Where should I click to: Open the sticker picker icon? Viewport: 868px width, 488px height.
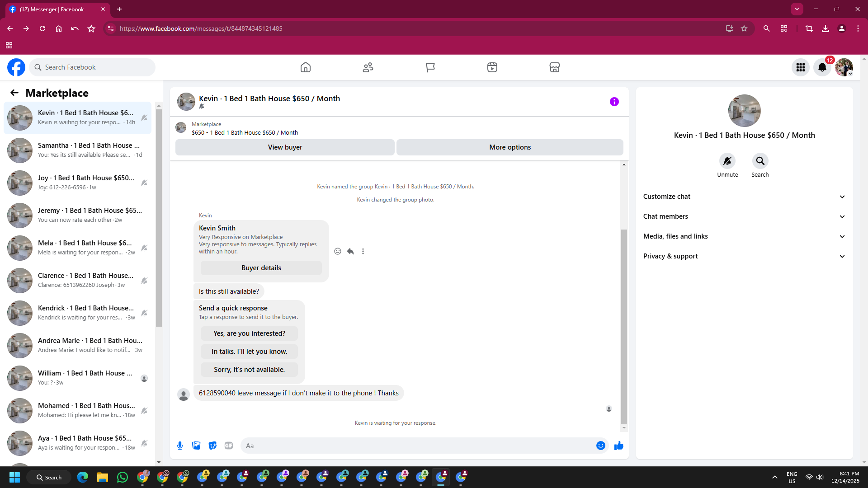pos(212,446)
